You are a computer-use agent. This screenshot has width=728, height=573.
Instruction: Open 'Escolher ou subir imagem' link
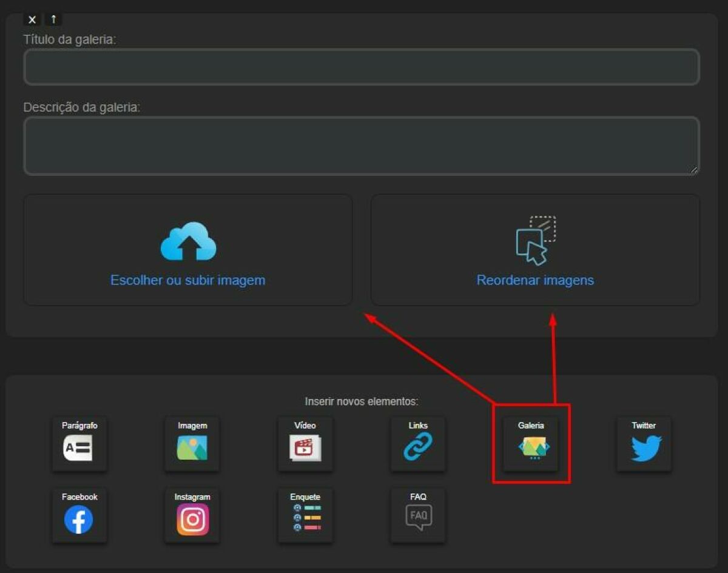click(187, 280)
